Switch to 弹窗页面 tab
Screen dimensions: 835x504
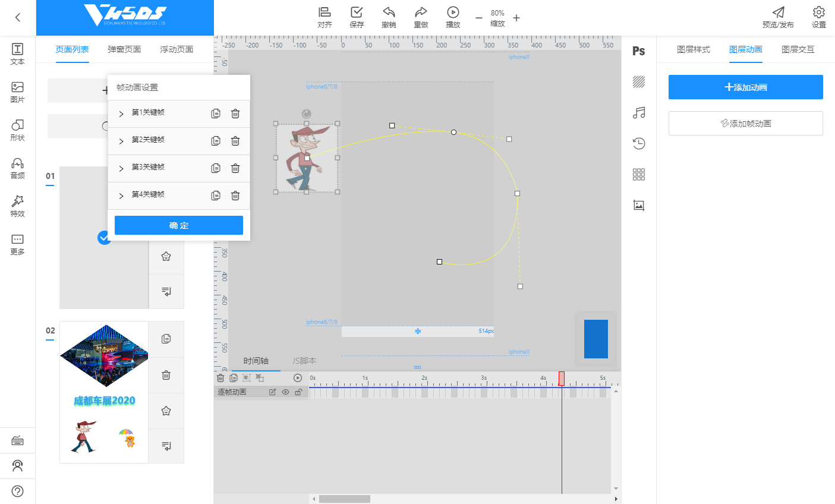pos(124,49)
